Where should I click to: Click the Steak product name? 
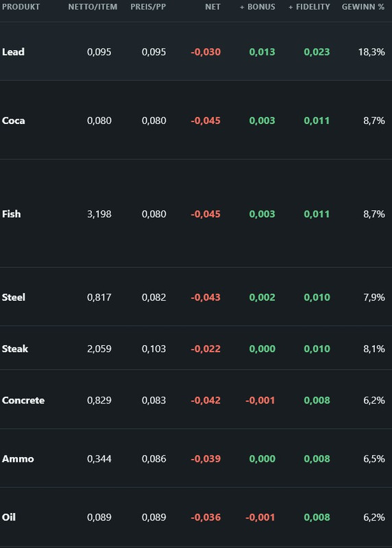14,349
